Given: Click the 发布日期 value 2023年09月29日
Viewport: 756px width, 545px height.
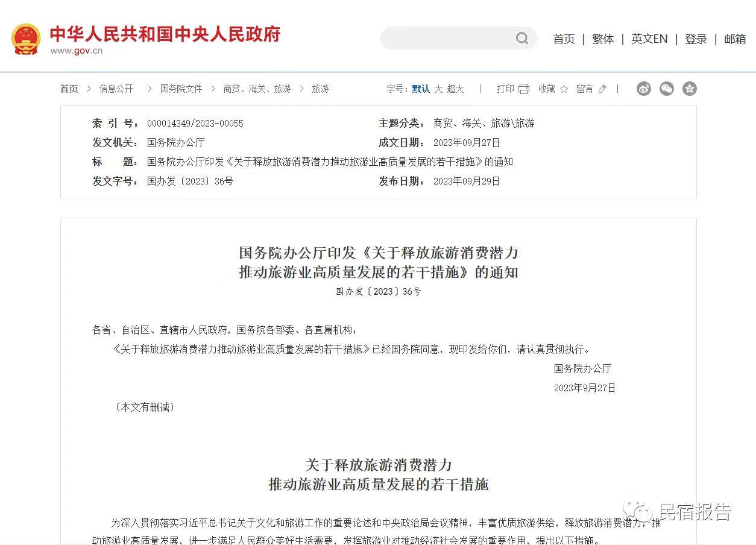Looking at the screenshot, I should click(x=467, y=181).
